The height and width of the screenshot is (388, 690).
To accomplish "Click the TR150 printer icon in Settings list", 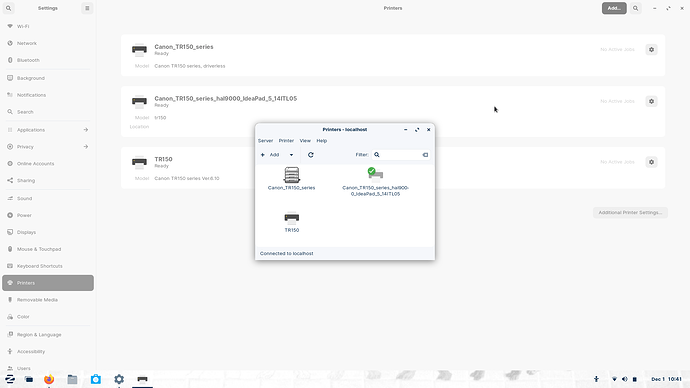I will 139,162.
